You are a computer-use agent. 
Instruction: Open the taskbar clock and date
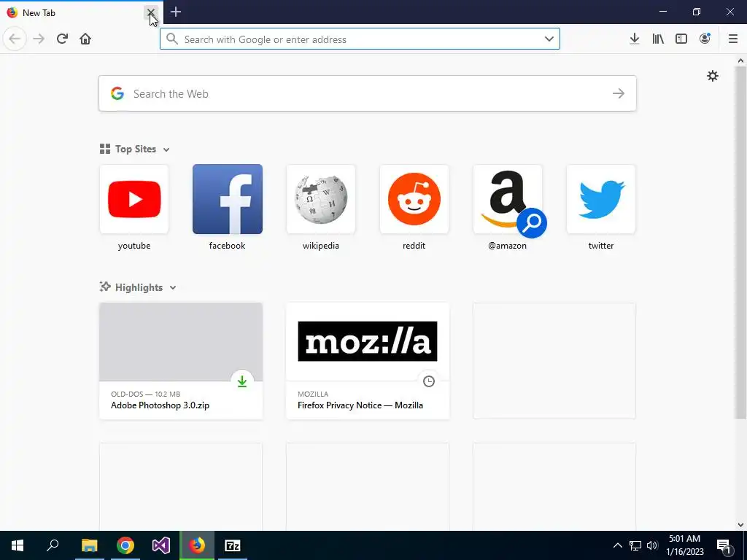tap(684, 545)
